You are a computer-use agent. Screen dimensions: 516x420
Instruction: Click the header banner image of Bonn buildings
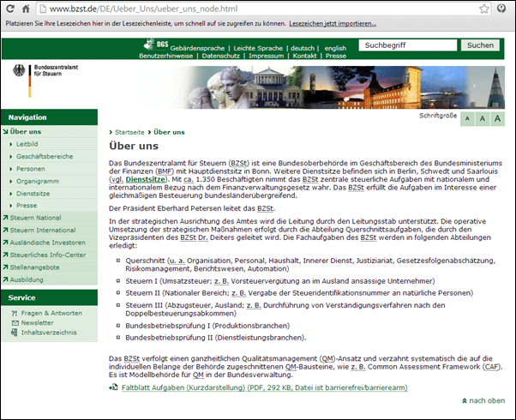click(344, 87)
